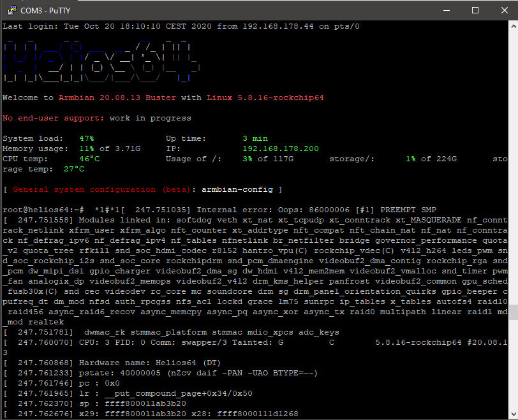The width and height of the screenshot is (518, 420).
Task: Click the "armbian-config" command text
Action: (x=237, y=190)
